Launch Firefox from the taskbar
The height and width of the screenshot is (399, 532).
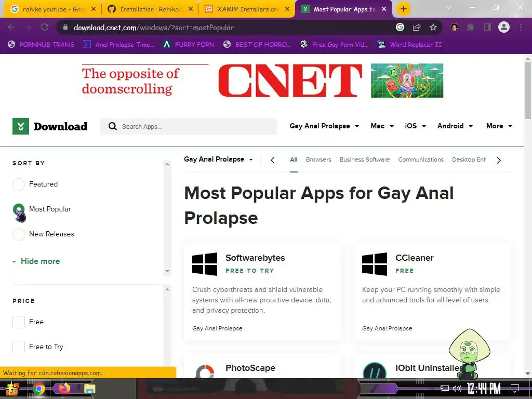pos(64,388)
